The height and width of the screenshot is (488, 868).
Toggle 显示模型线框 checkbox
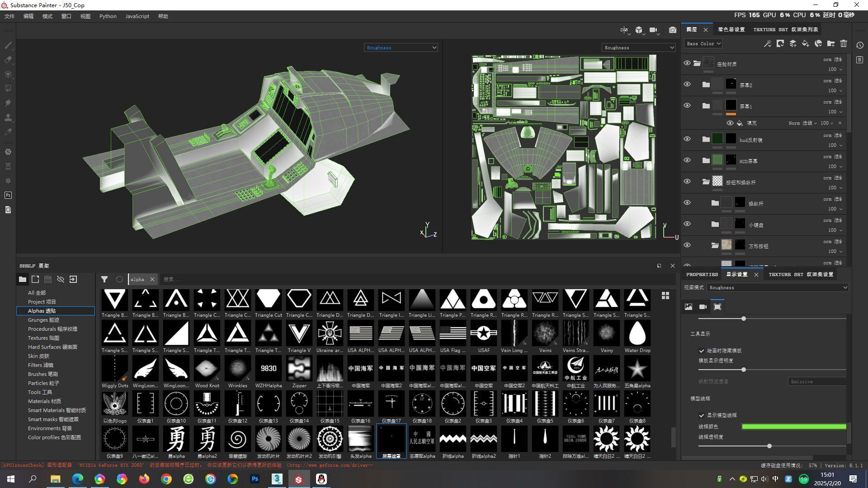click(x=702, y=415)
